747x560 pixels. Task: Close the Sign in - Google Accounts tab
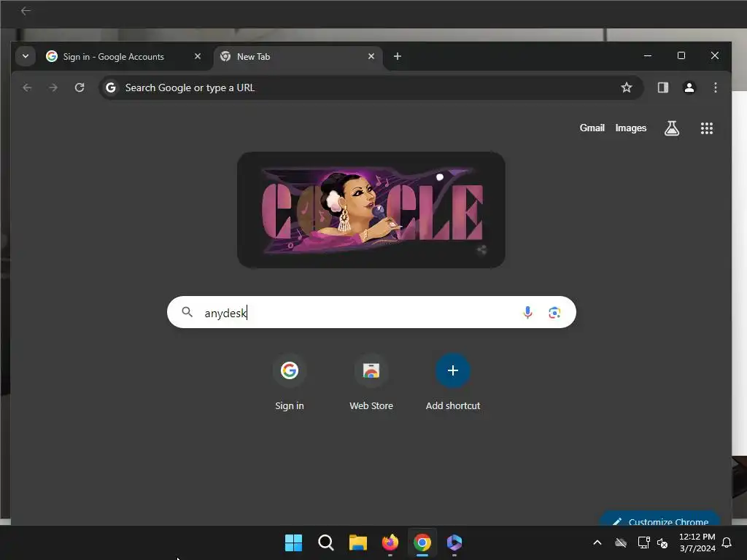coord(197,56)
